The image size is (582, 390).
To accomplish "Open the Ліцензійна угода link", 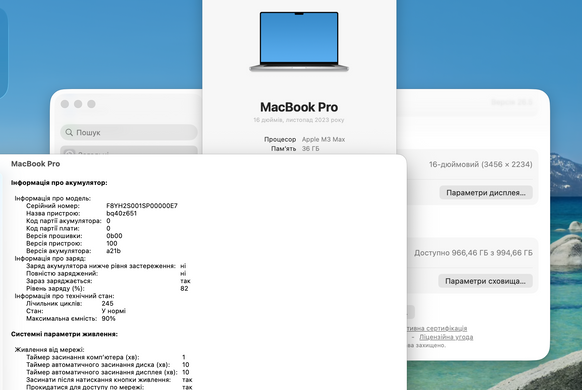I will (446, 337).
